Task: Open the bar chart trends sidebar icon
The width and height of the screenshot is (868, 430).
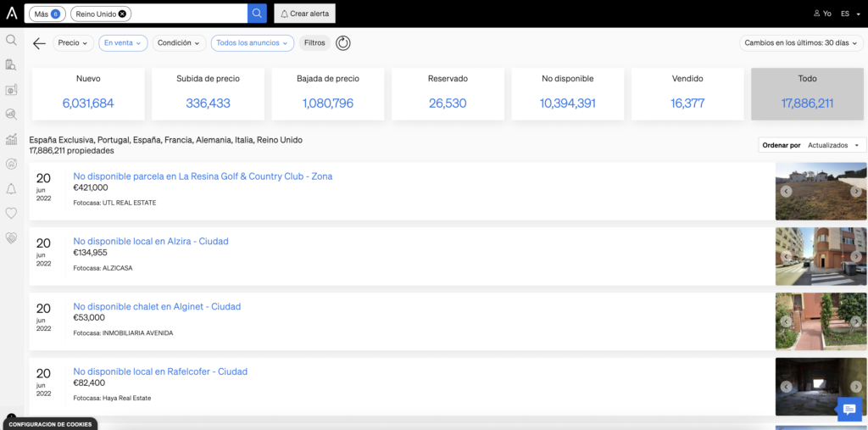Action: 11,139
